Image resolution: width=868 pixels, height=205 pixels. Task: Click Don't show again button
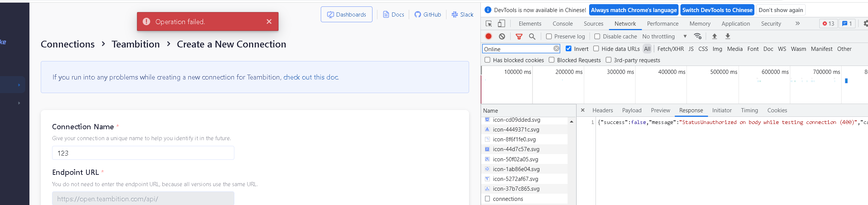pos(781,10)
